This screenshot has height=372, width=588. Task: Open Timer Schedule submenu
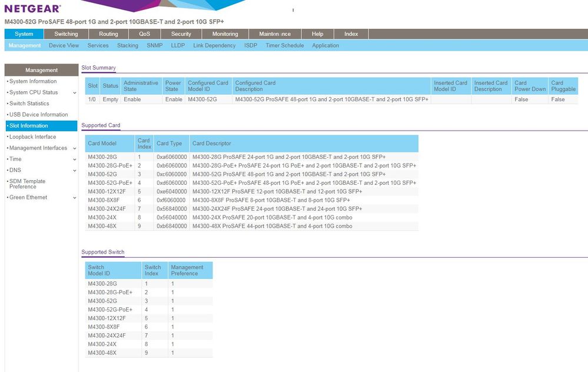click(284, 45)
